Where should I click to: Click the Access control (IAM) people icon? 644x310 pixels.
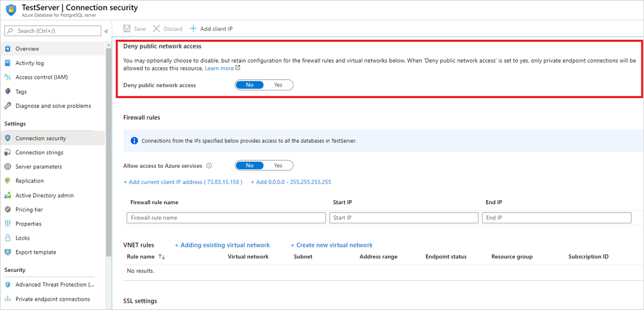[7, 77]
